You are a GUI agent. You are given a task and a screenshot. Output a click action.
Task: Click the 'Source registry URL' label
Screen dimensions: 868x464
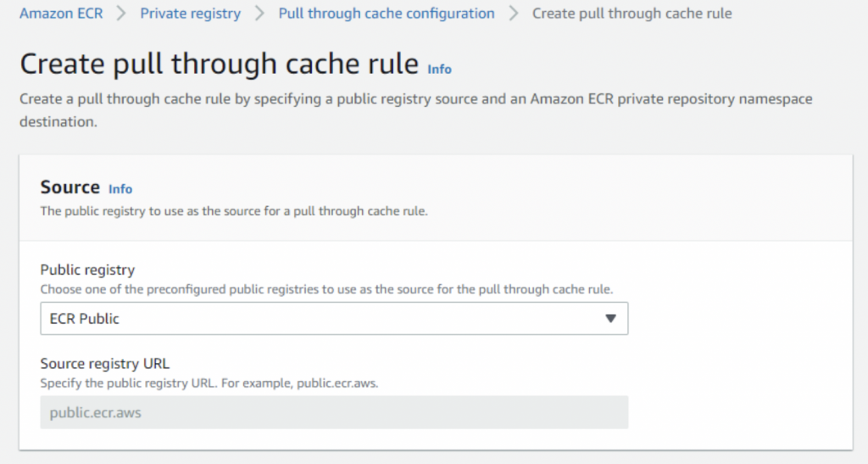point(104,364)
